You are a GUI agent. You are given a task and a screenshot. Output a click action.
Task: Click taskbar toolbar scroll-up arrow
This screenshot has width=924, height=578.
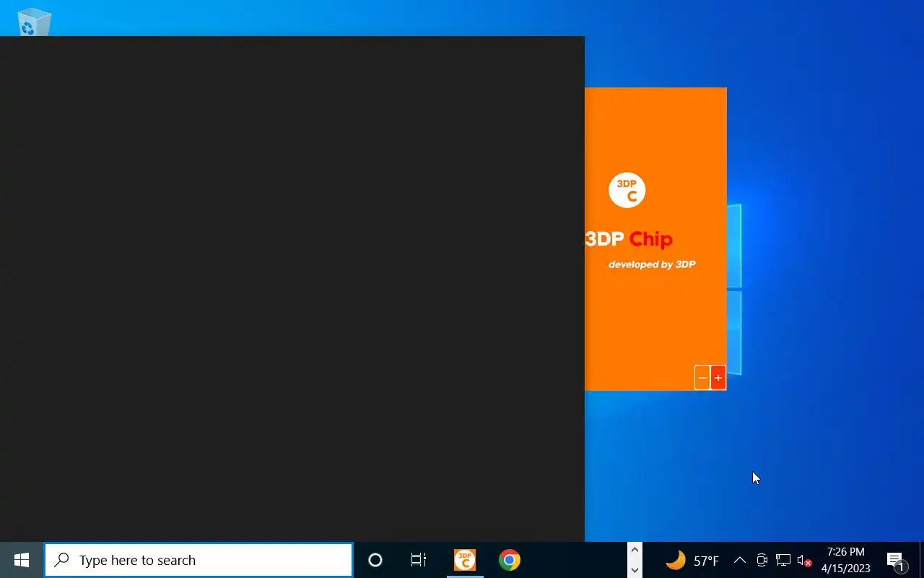[635, 551]
